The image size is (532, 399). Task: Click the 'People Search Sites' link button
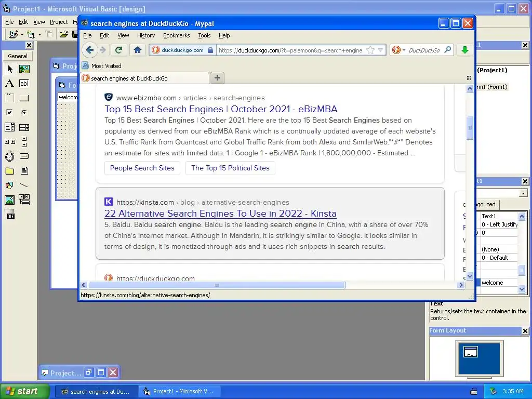tap(142, 168)
